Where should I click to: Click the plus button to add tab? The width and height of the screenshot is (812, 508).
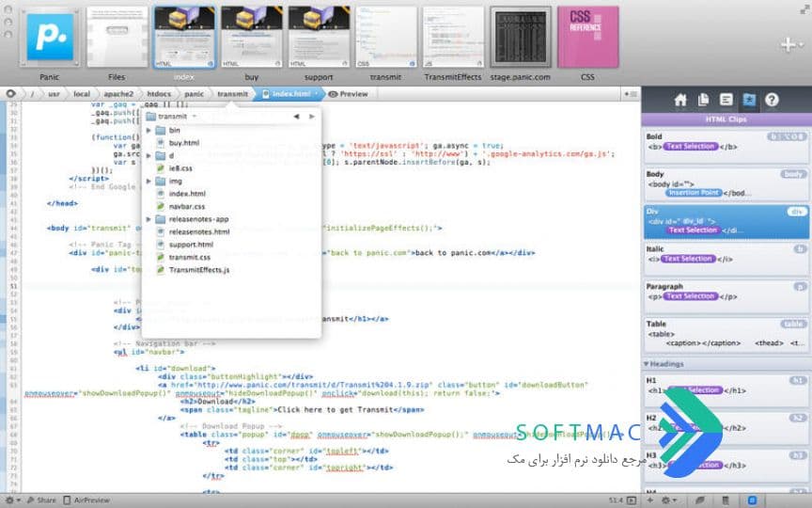coord(789,44)
